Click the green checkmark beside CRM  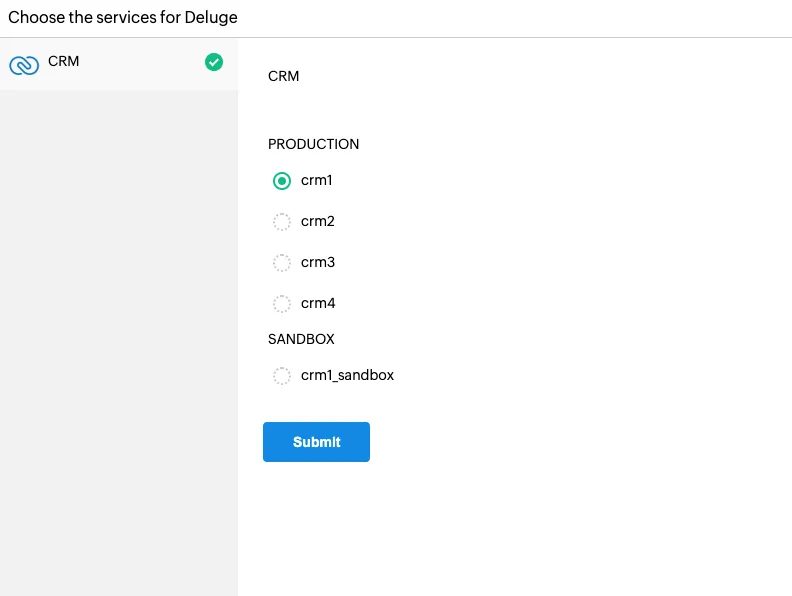[214, 62]
